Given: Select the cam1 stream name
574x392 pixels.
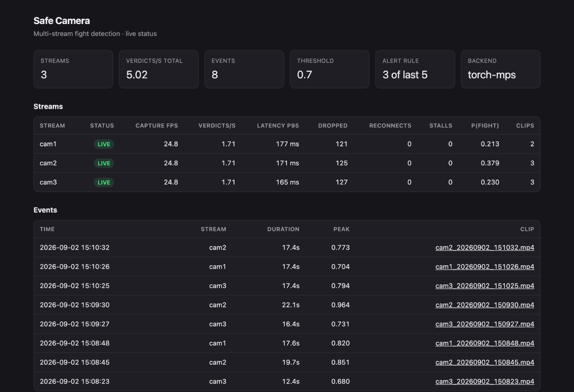Looking at the screenshot, I should [x=48, y=144].
